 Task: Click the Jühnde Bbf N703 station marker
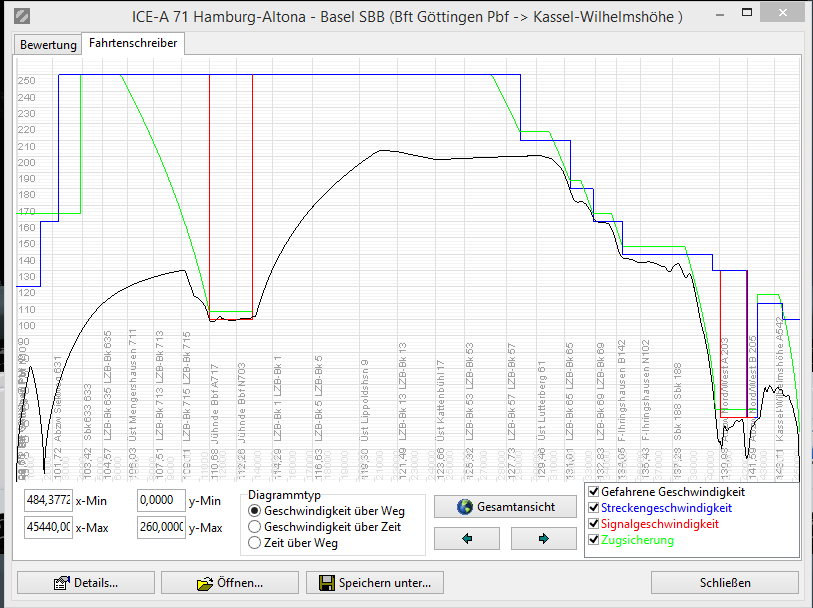point(242,403)
